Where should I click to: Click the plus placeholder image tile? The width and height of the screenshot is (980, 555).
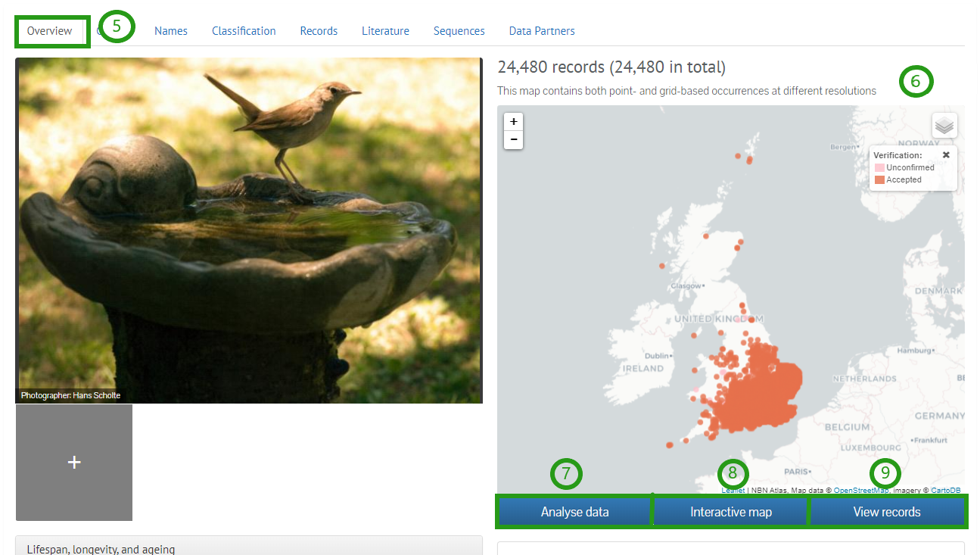pyautogui.click(x=74, y=462)
